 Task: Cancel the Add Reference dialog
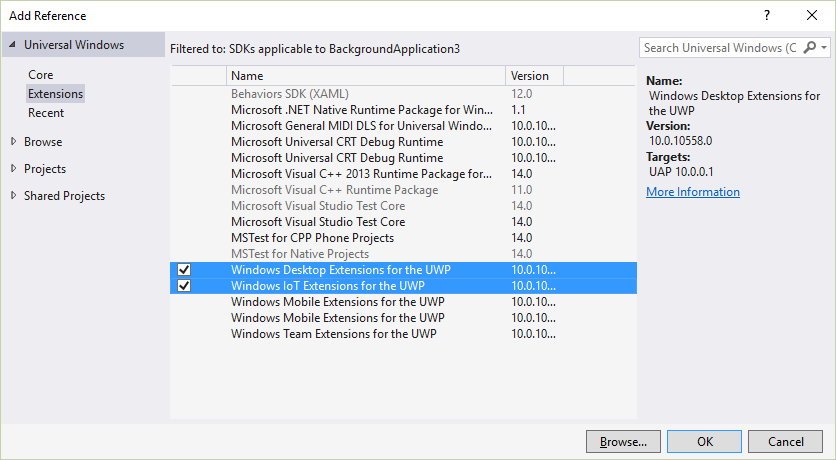[x=785, y=441]
